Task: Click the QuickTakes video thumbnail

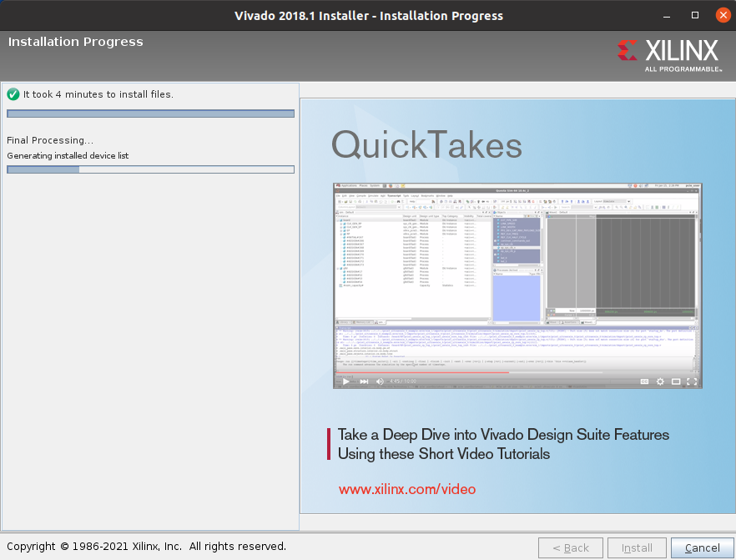Action: tap(517, 286)
